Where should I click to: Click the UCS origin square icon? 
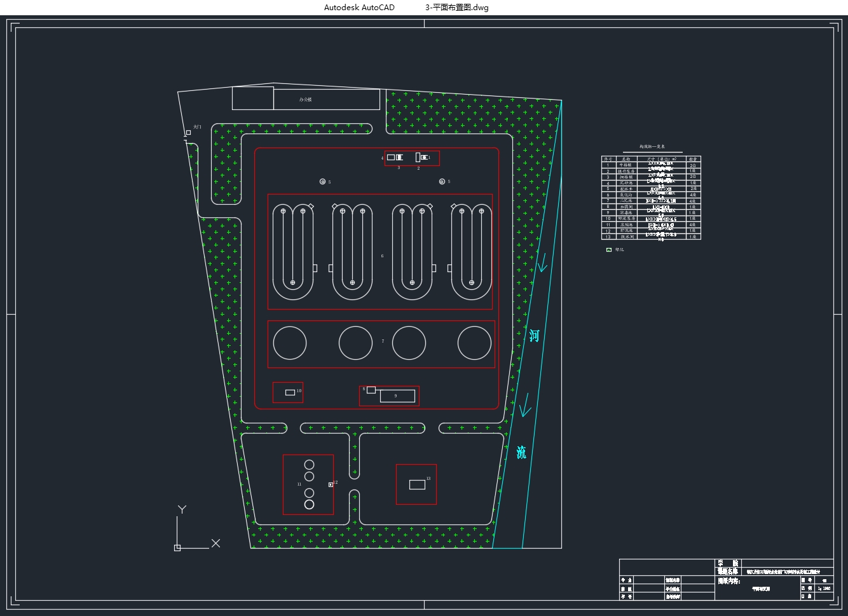click(177, 547)
